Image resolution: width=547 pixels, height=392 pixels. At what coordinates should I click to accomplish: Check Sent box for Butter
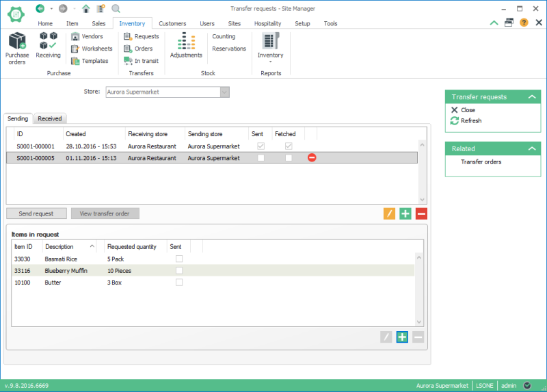[179, 282]
